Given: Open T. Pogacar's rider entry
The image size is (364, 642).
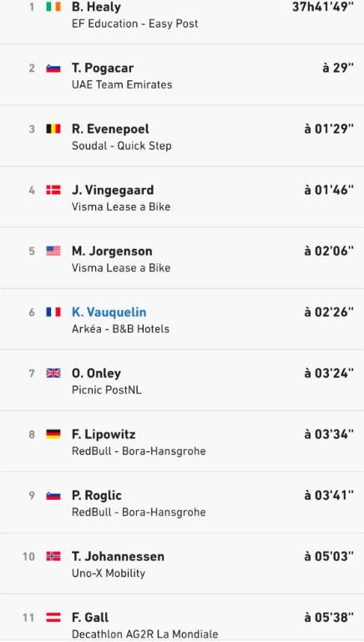Looking at the screenshot, I should [x=103, y=68].
